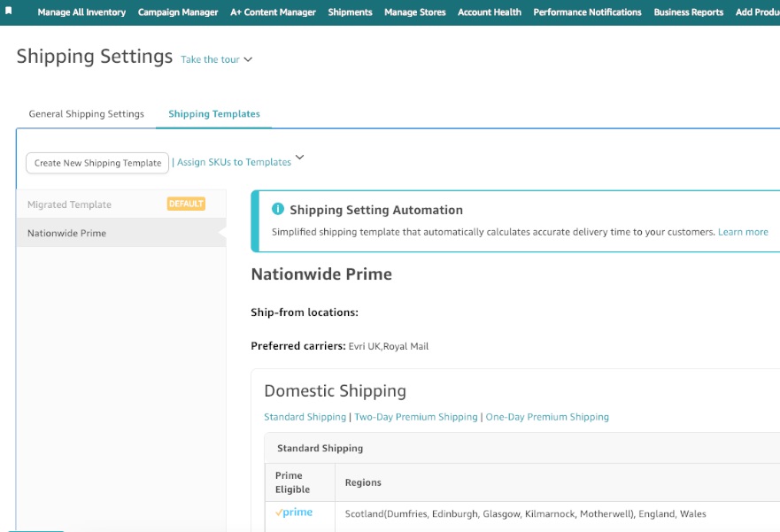This screenshot has height=532, width=780.
Task: Click the blue info icon beside Shipping Setting Automation
Action: [x=278, y=209]
